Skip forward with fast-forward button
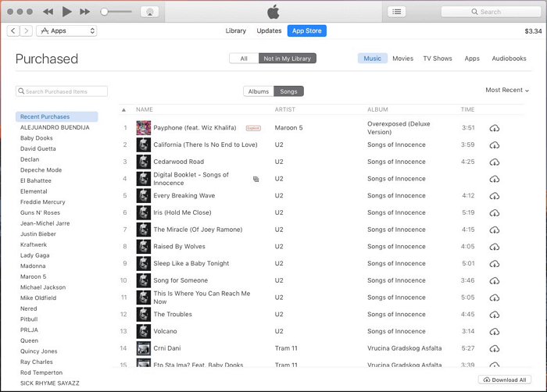The image size is (547, 392). (x=84, y=12)
